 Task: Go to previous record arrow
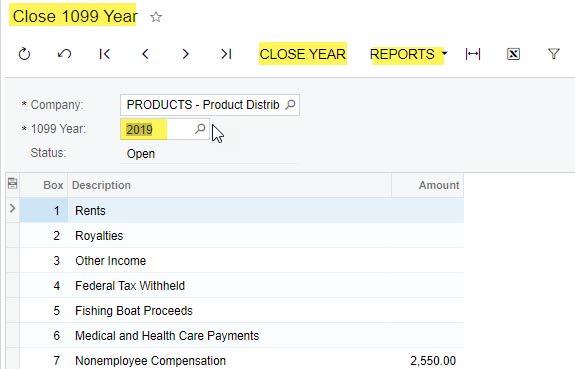145,54
